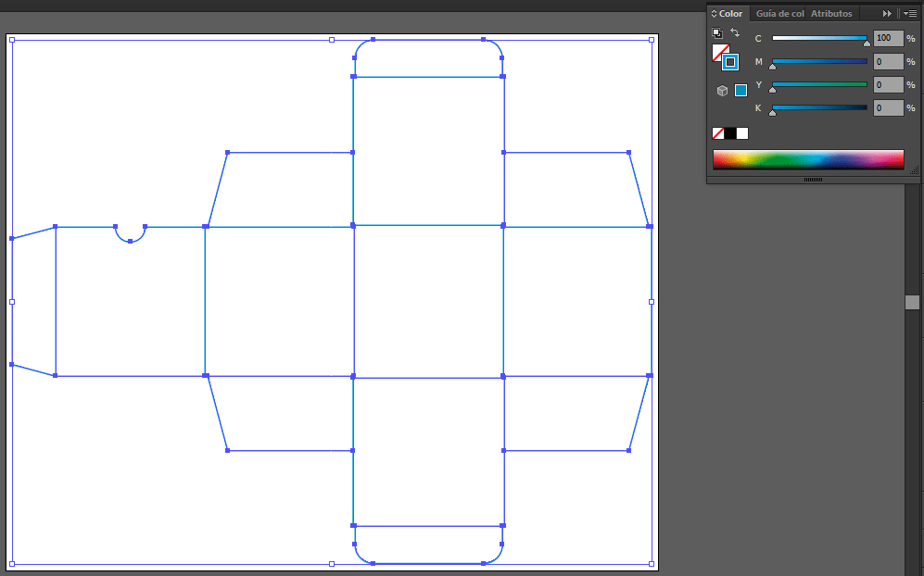Choose the black swatch

(730, 133)
